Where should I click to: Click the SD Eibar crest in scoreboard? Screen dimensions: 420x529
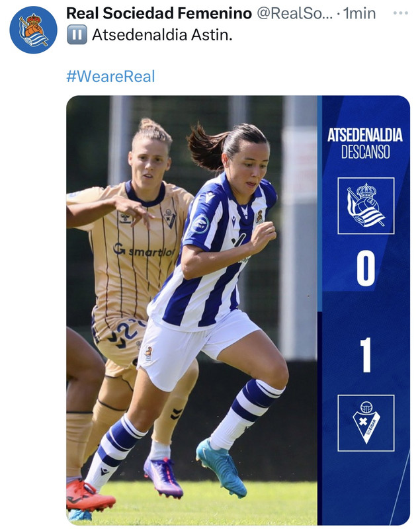click(x=366, y=423)
